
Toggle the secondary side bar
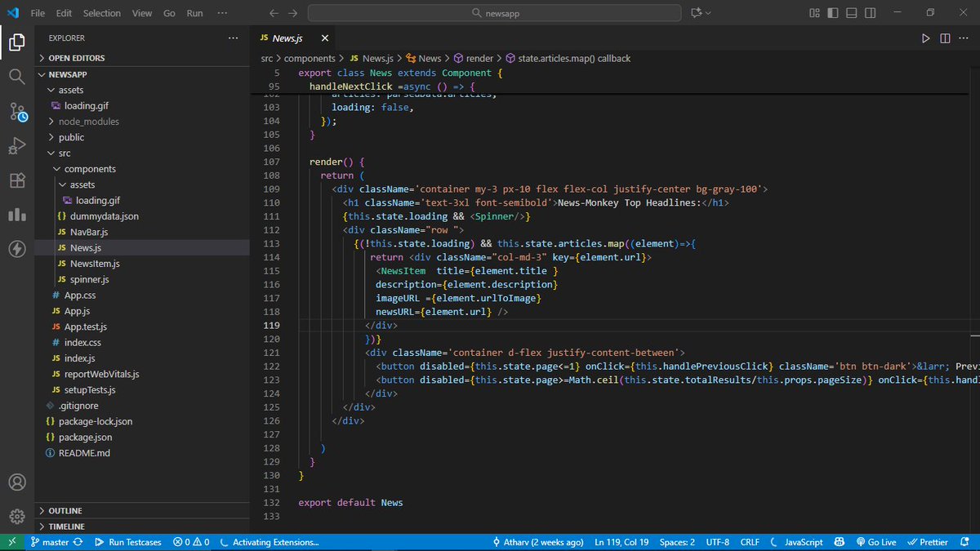tap(868, 12)
